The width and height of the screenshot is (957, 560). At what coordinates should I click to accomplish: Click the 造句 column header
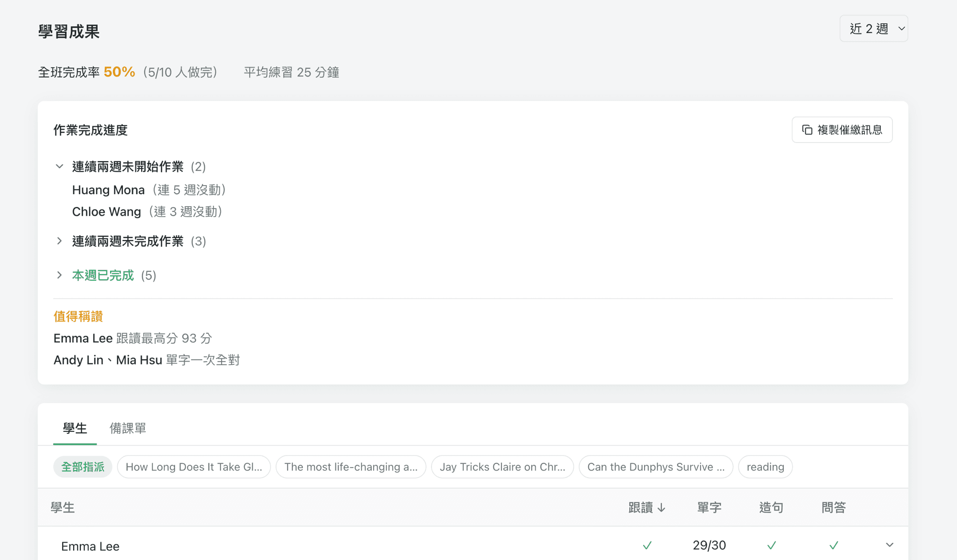click(771, 507)
